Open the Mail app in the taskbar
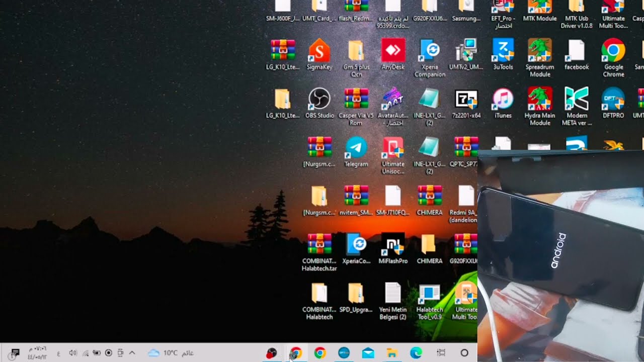The height and width of the screenshot is (362, 644). (x=368, y=353)
